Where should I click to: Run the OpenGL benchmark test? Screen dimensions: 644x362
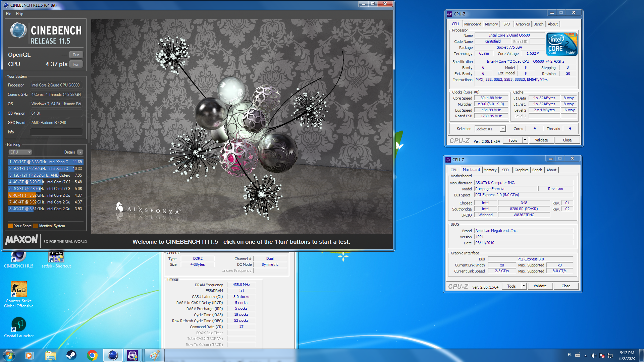click(x=76, y=55)
